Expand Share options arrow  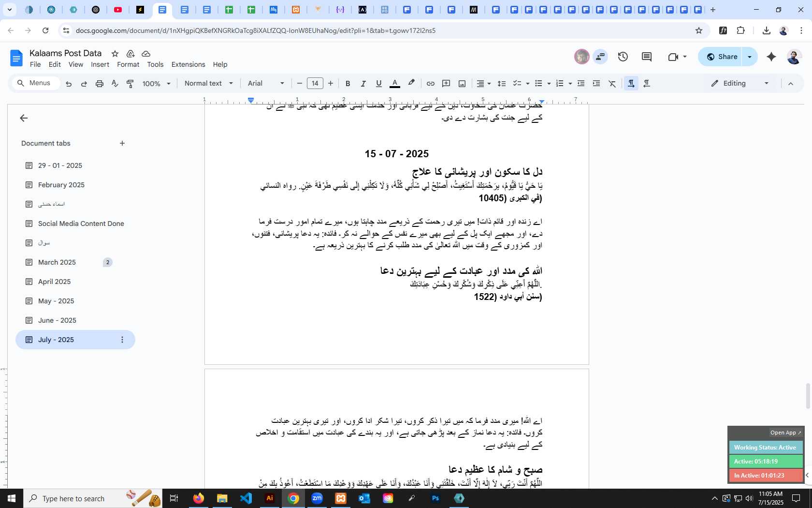click(x=750, y=57)
